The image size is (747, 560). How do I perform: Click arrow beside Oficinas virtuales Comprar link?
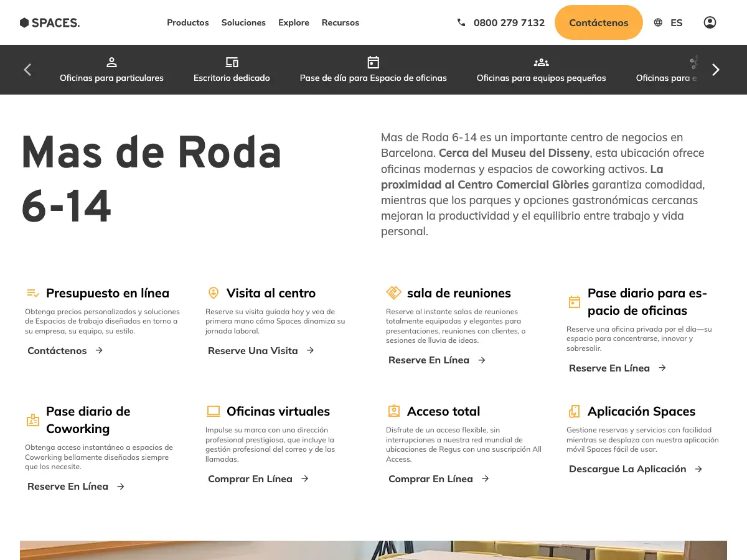(304, 478)
